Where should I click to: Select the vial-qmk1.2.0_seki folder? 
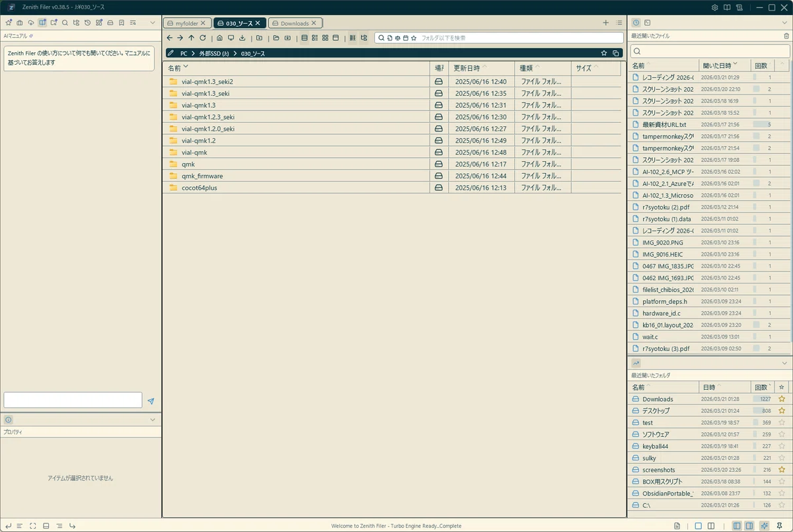point(392,129)
